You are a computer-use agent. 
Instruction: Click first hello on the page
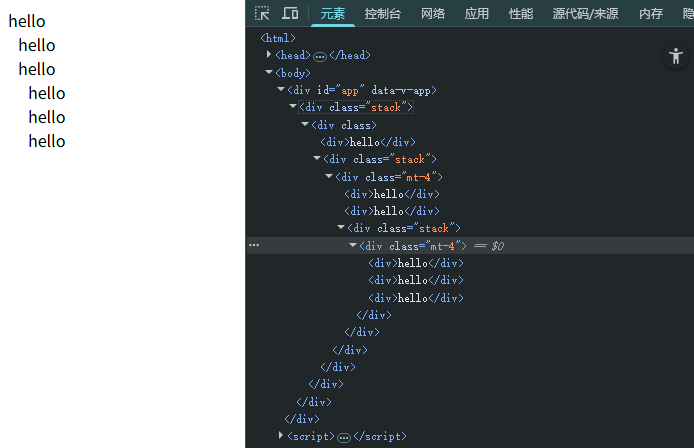[x=27, y=21]
